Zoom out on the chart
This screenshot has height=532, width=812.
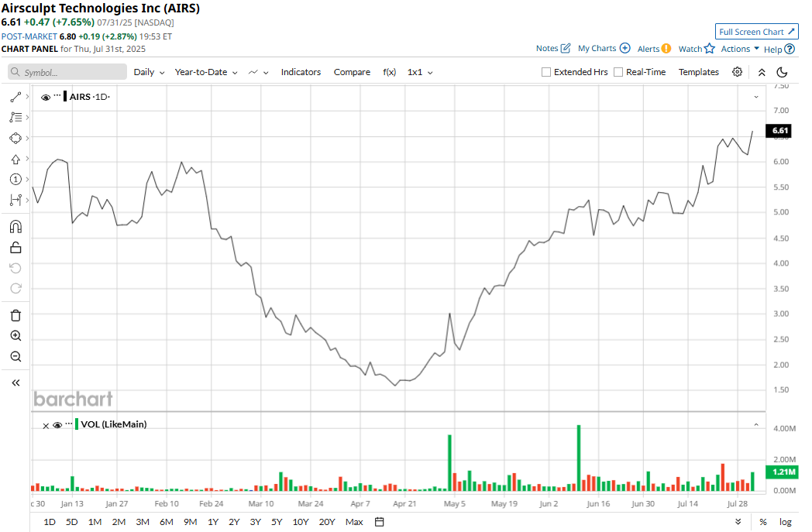point(15,356)
